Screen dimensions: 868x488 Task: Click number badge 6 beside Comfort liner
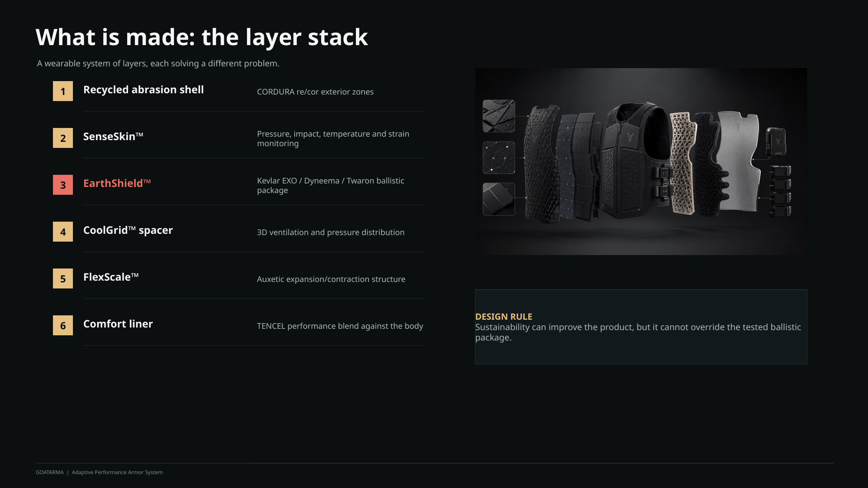pos(63,325)
